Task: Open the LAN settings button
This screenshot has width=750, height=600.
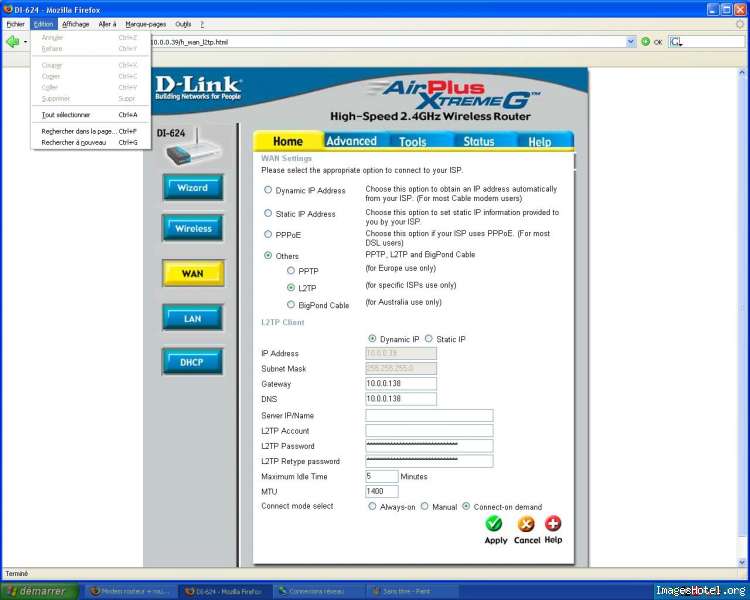Action: (x=193, y=319)
